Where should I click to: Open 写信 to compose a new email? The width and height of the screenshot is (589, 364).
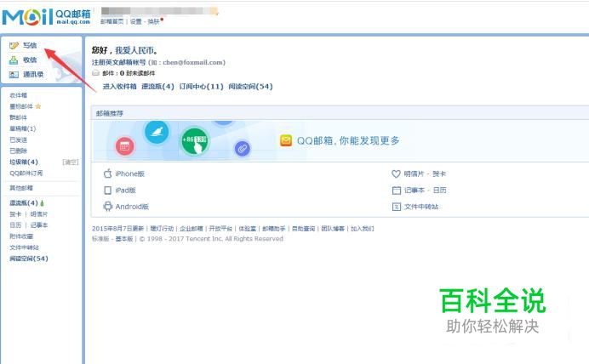click(x=30, y=45)
